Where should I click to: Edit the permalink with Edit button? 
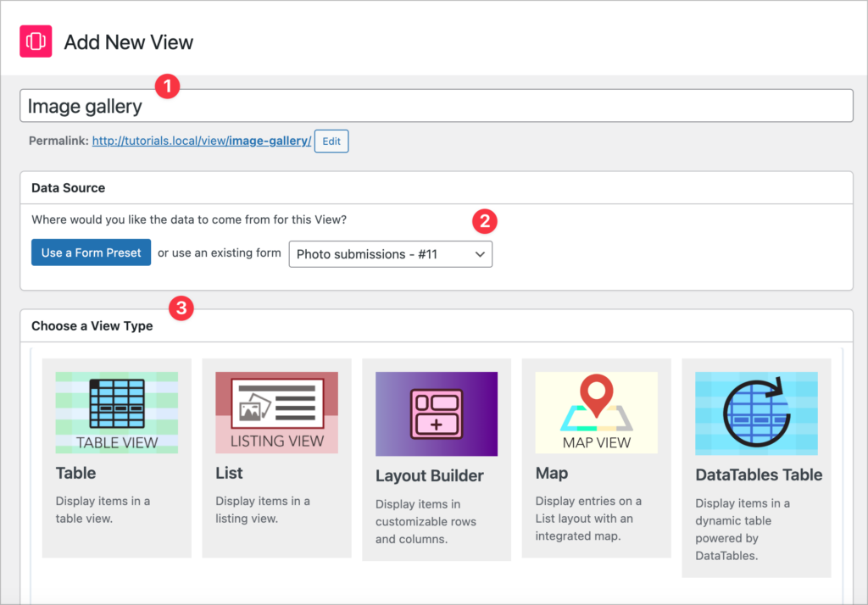(331, 142)
